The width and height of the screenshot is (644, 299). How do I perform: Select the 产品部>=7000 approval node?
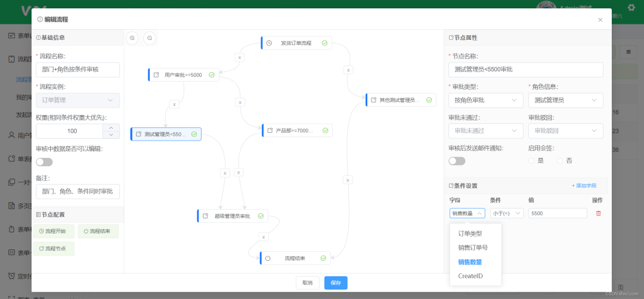coord(298,130)
